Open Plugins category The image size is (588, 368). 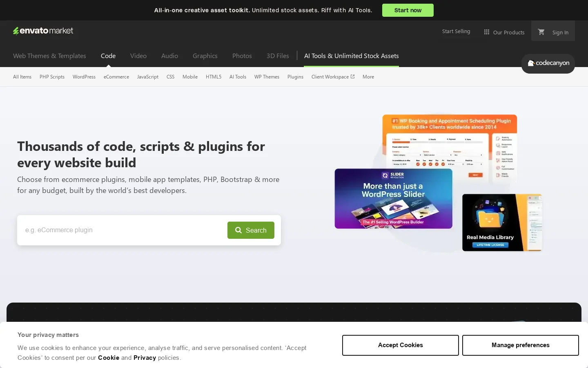295,77
